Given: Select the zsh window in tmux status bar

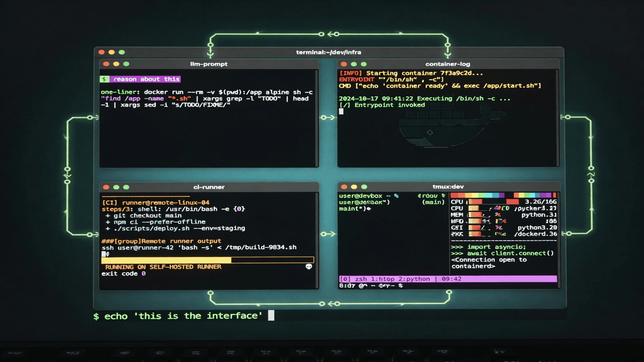Looking at the screenshot, I should (361, 279).
